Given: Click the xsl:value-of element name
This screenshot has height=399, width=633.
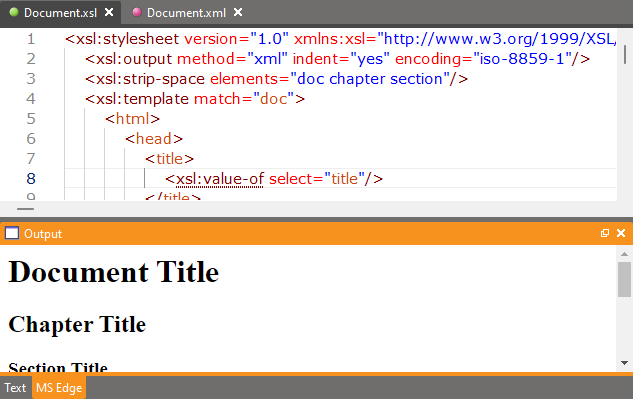Looking at the screenshot, I should [x=220, y=178].
